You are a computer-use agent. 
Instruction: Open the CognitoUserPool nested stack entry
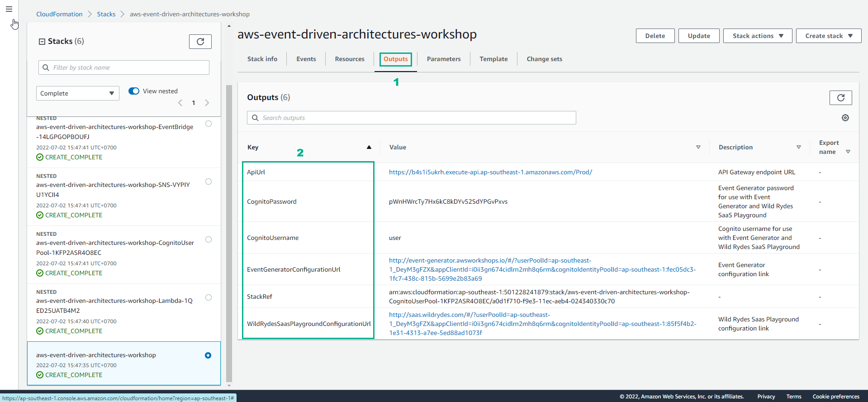pyautogui.click(x=115, y=248)
